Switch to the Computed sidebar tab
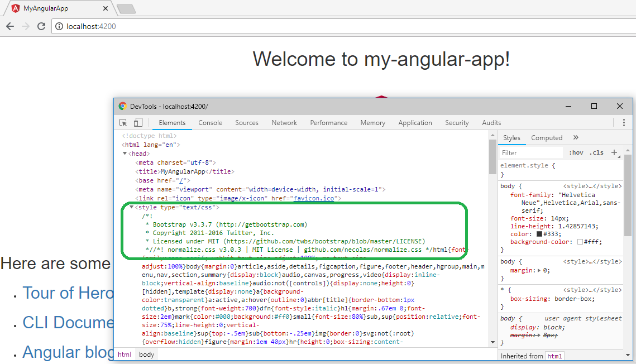This screenshot has height=364, width=636. pyautogui.click(x=547, y=138)
